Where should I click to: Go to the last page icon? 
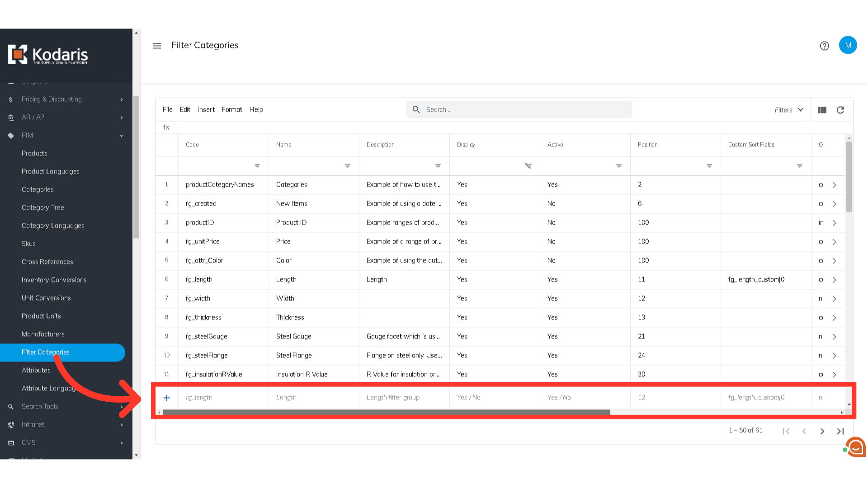(840, 431)
